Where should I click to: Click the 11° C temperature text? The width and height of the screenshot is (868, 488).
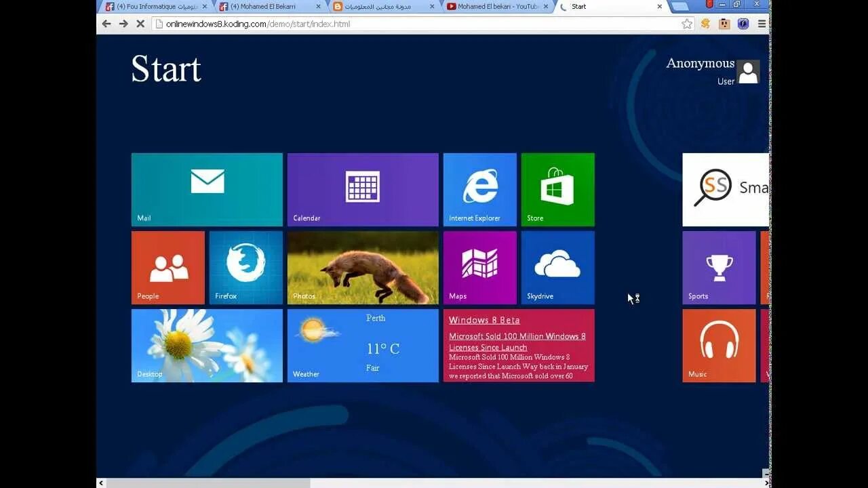(383, 349)
